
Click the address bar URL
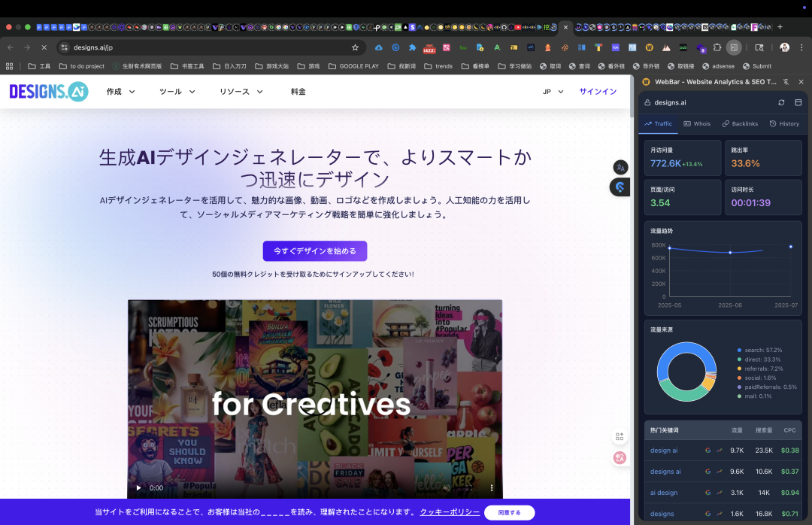coord(93,47)
